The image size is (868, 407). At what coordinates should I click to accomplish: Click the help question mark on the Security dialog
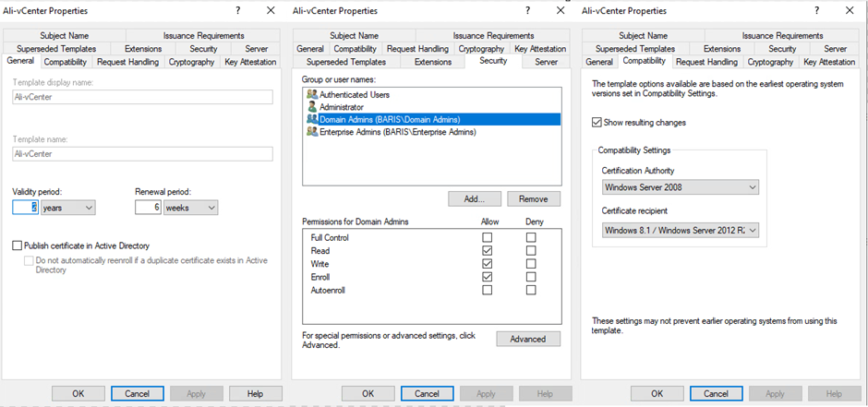click(x=526, y=10)
